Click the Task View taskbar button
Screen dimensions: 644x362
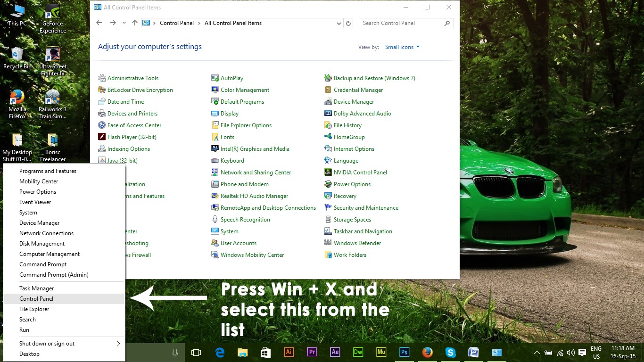(x=196, y=352)
